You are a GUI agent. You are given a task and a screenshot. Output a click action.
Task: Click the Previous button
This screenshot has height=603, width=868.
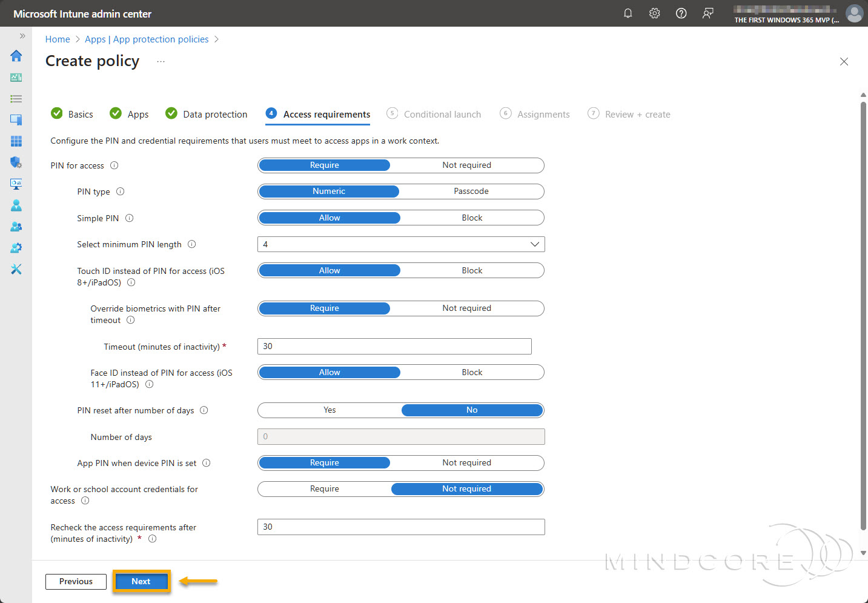coord(76,581)
